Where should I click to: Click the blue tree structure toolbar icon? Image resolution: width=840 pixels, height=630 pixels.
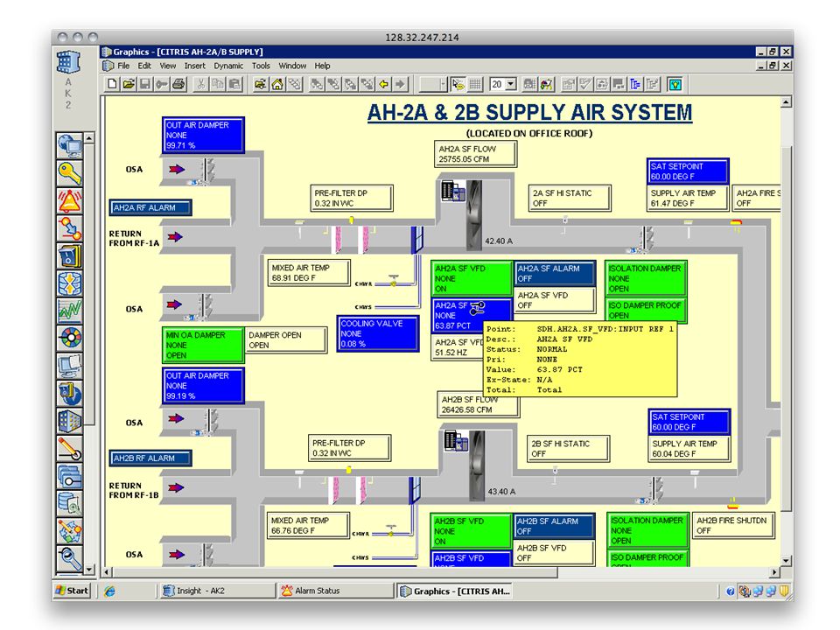pyautogui.click(x=635, y=84)
